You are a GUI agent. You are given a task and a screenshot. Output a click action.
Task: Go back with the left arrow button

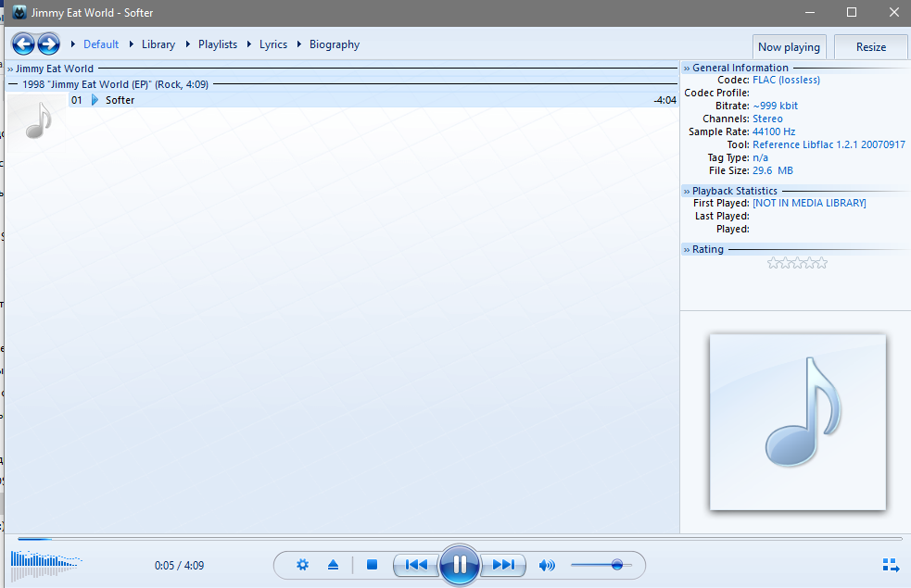click(23, 44)
